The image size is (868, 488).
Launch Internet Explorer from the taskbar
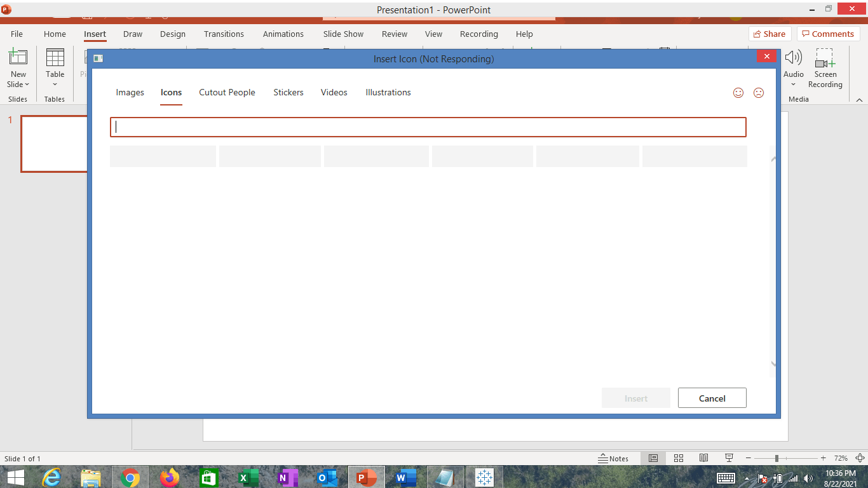51,477
